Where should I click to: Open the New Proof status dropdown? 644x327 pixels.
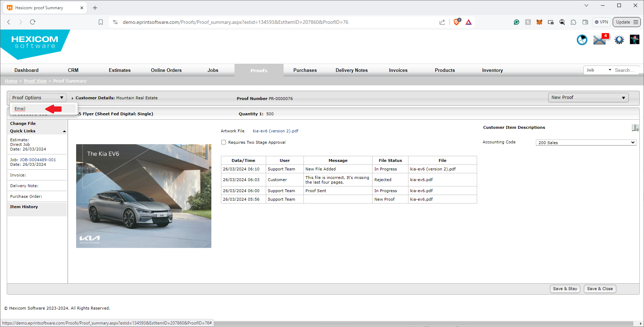[588, 97]
